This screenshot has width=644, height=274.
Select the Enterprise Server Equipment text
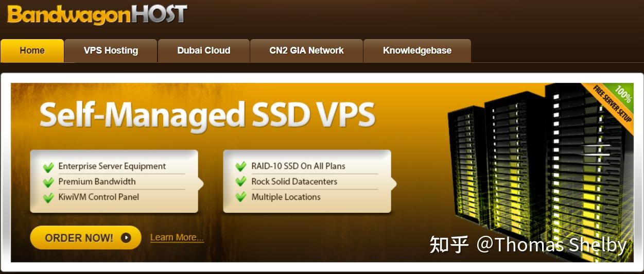click(x=112, y=166)
